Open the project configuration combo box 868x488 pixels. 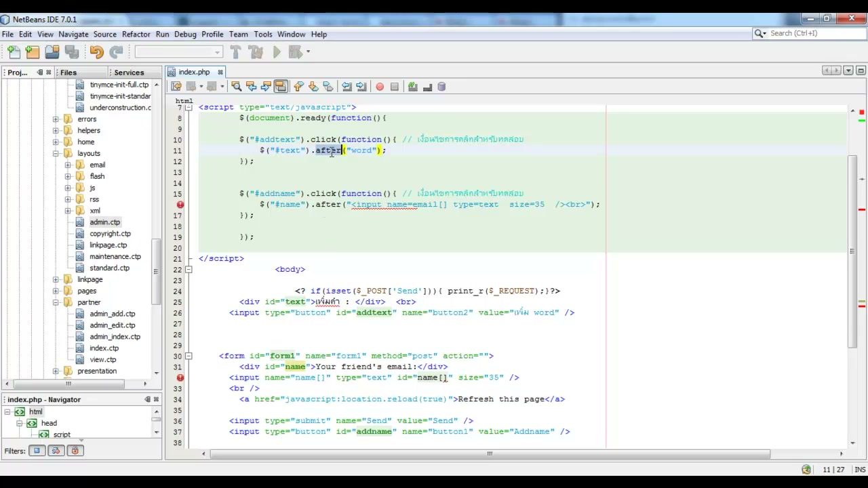(178, 52)
